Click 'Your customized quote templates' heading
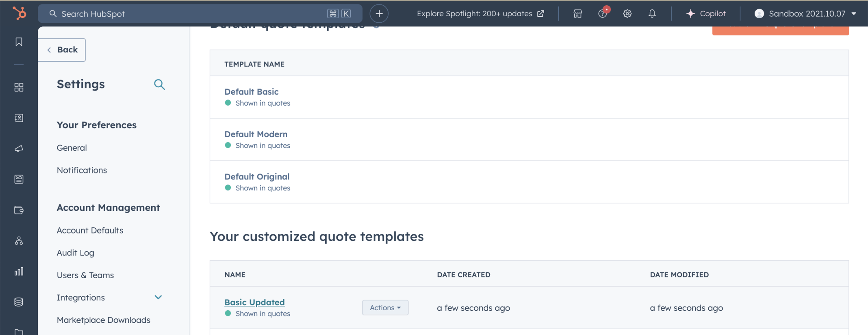Viewport: 868px width, 335px height. tap(317, 236)
